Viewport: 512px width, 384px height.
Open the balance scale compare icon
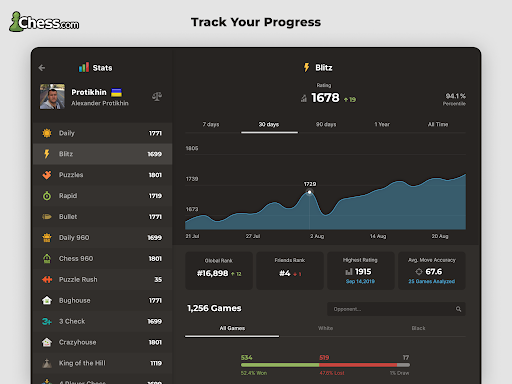[x=157, y=97]
